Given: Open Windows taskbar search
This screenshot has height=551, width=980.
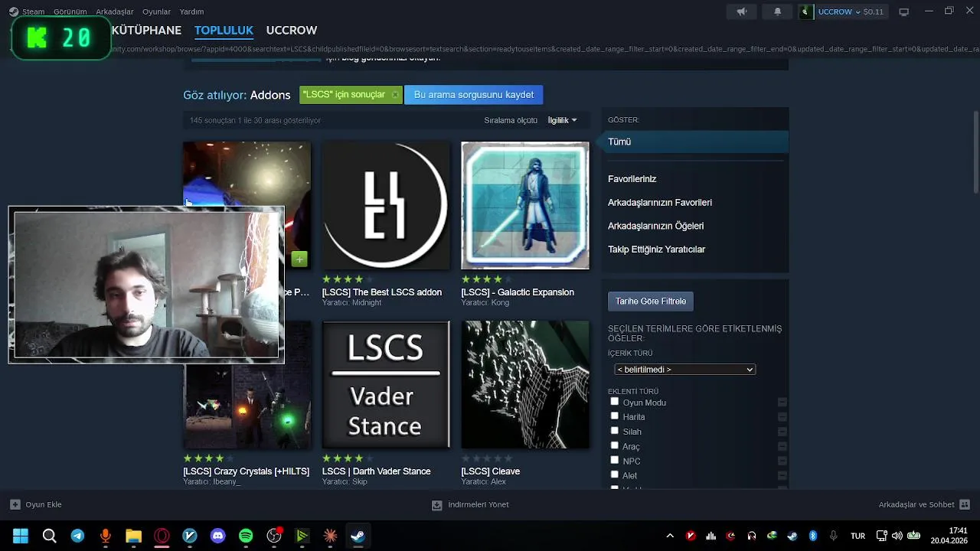Looking at the screenshot, I should pos(49,536).
